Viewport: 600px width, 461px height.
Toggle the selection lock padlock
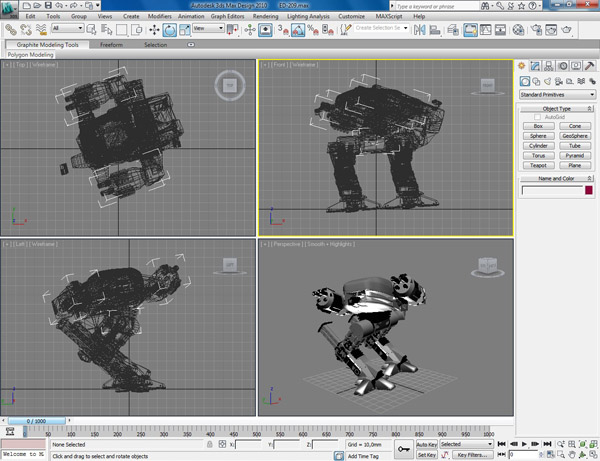click(208, 444)
